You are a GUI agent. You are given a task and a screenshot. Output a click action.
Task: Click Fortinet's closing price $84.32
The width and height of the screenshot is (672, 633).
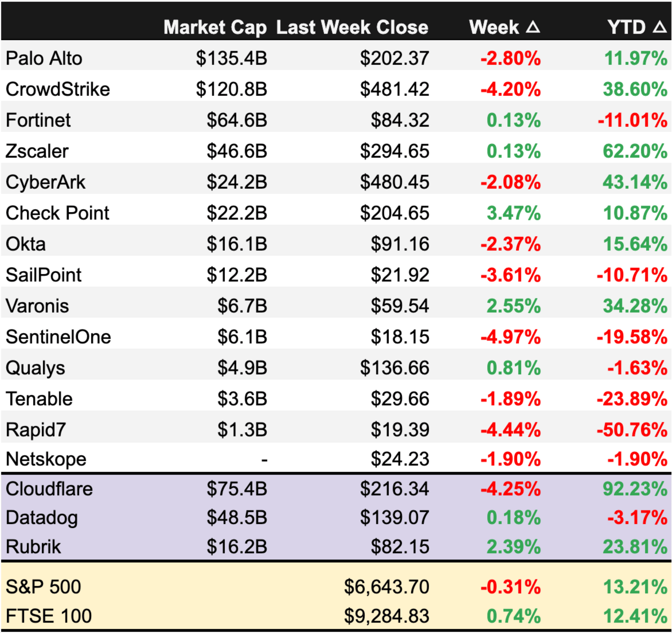click(400, 120)
